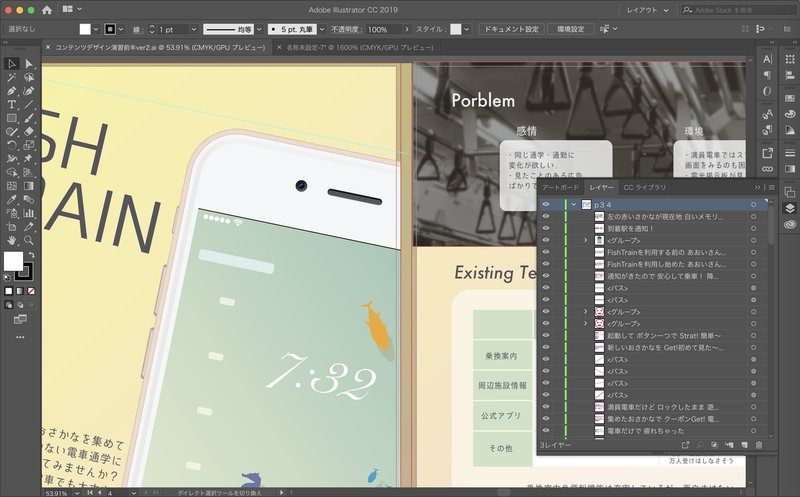
Task: Swap fill and stroke colors
Action: [32, 255]
